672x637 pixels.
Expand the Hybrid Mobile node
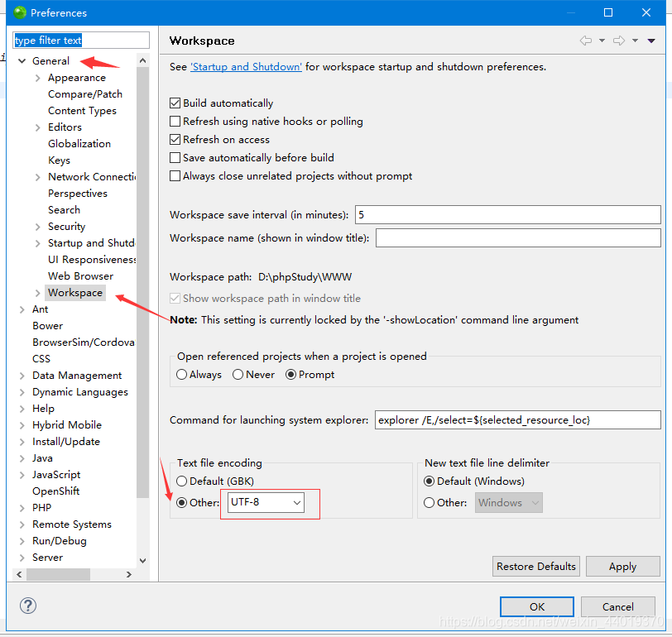click(x=22, y=425)
